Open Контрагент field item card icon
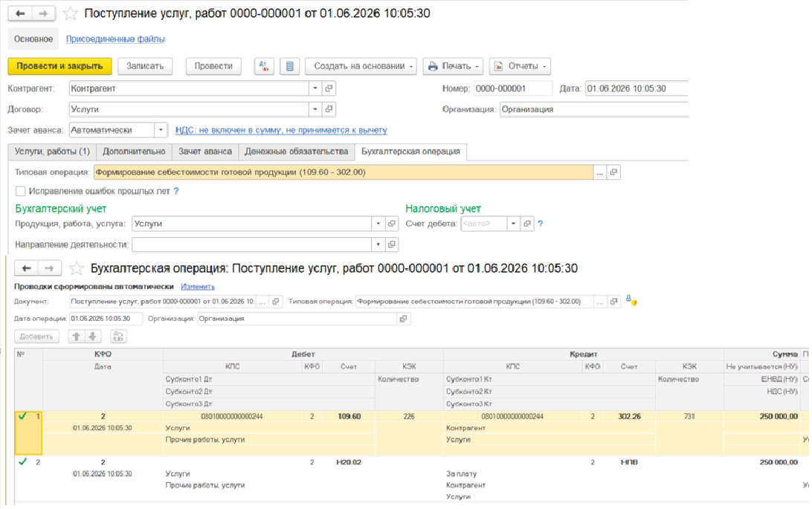Screen dimensions: 812x509 point(329,88)
